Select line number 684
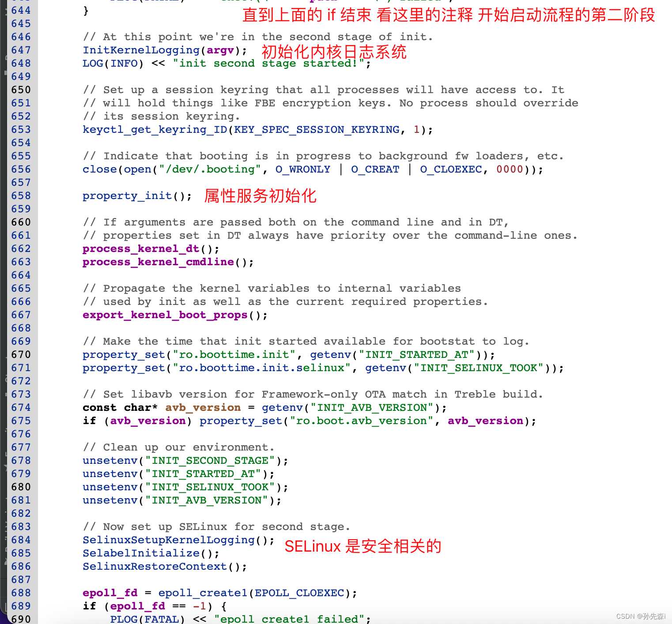Viewport: 672px width, 624px height. (x=21, y=540)
